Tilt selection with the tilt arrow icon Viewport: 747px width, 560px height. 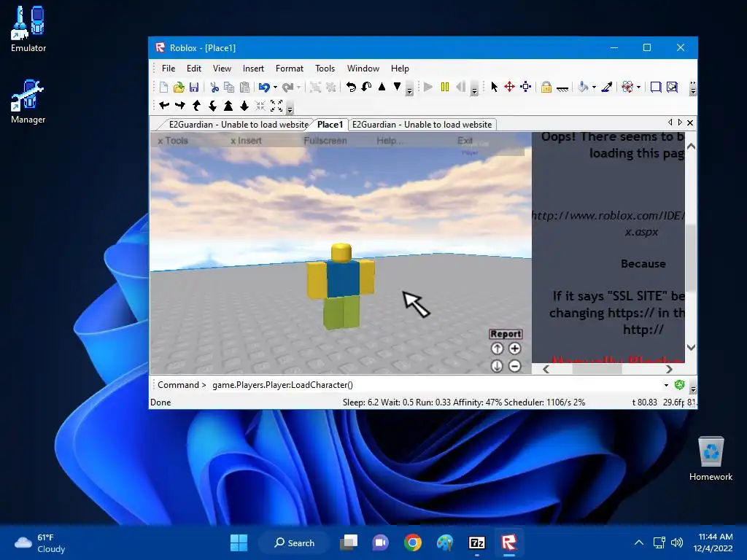[366, 87]
